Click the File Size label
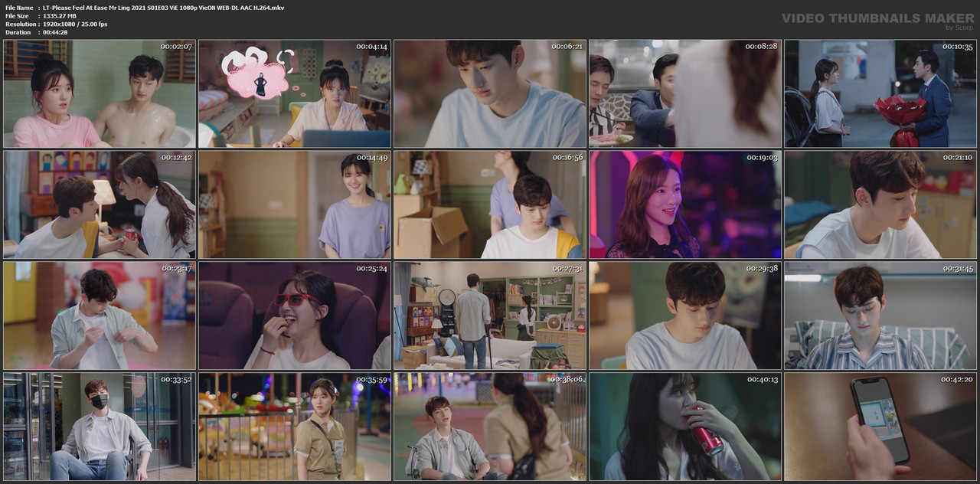Screen dimensions: 980x484 click(x=17, y=15)
